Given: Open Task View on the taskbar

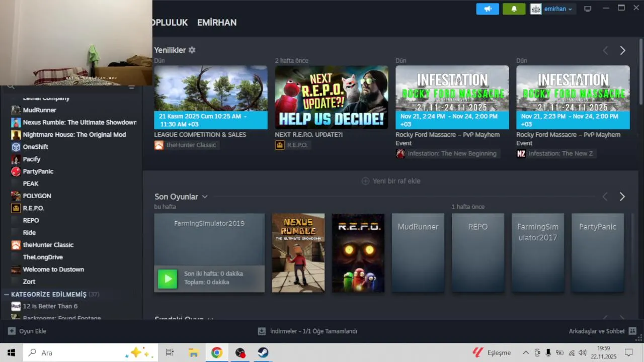Looking at the screenshot, I should pyautogui.click(x=170, y=352).
